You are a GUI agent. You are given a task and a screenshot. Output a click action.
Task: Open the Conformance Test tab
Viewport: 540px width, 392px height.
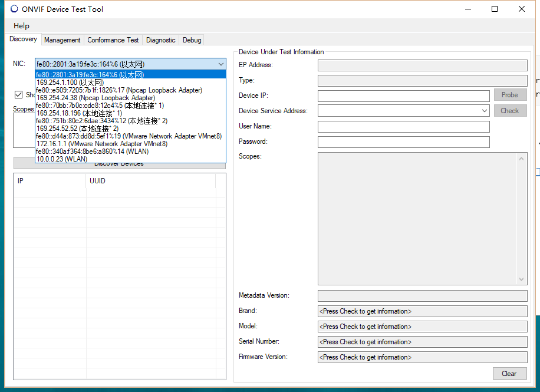113,40
